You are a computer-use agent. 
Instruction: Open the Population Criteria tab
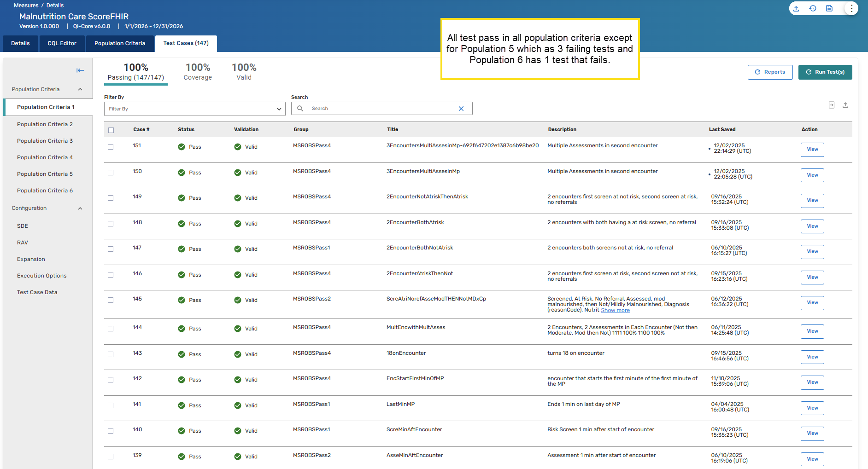(x=120, y=43)
